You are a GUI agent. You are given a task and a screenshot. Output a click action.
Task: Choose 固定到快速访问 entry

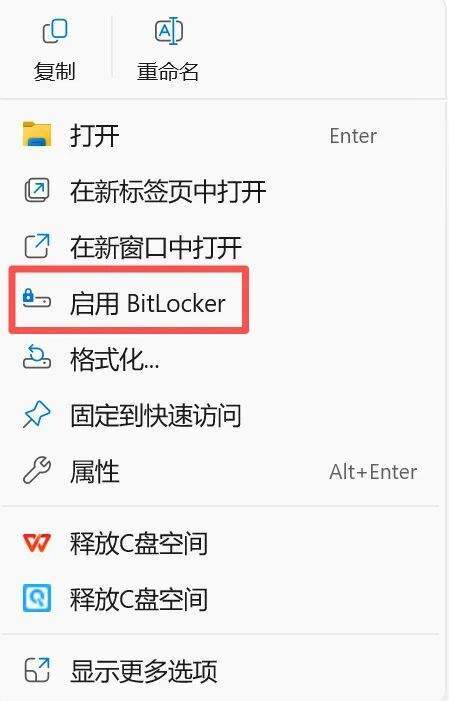[x=224, y=415]
